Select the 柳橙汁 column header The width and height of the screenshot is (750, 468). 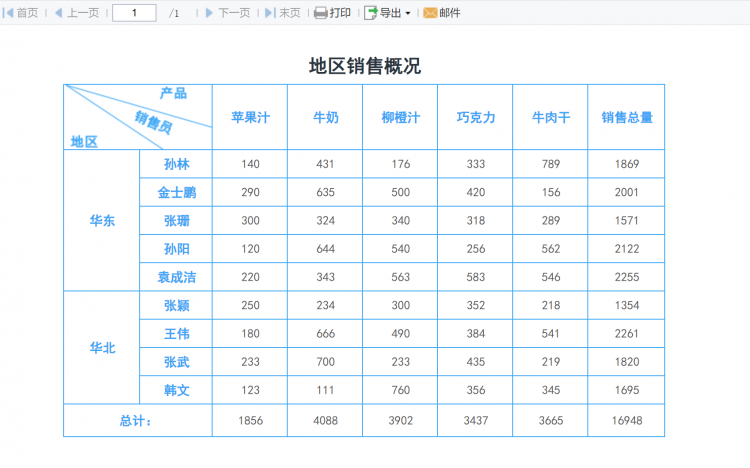[x=400, y=117]
